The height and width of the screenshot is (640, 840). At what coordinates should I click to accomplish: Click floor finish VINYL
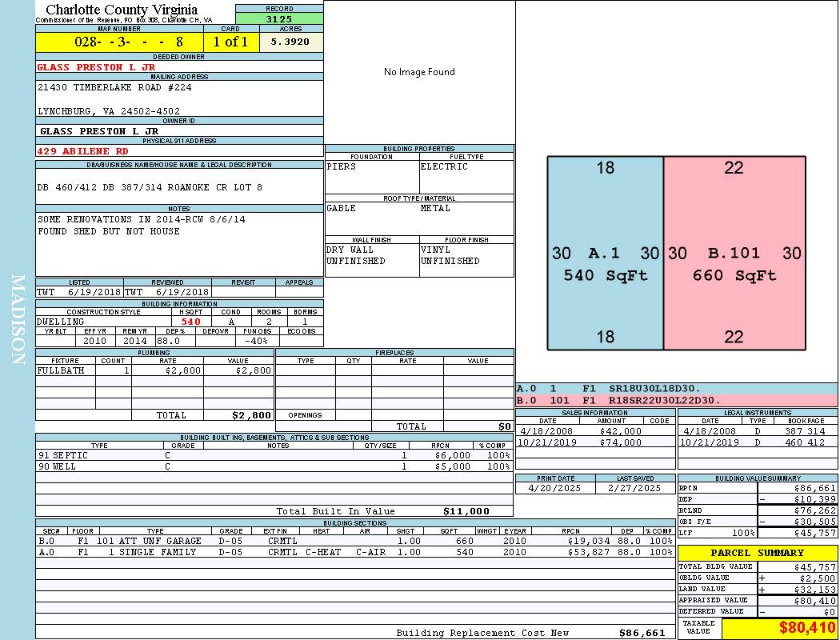(435, 250)
